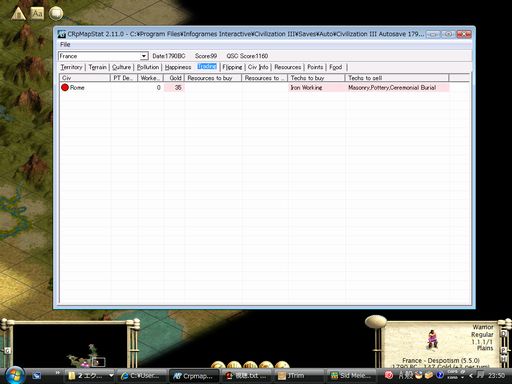Sort by the Gold column header

174,78
